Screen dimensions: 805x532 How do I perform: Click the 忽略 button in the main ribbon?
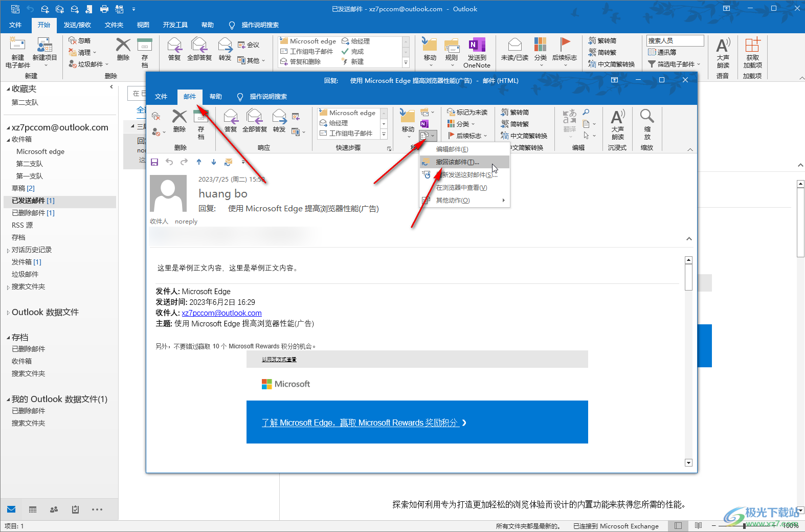tap(80, 40)
